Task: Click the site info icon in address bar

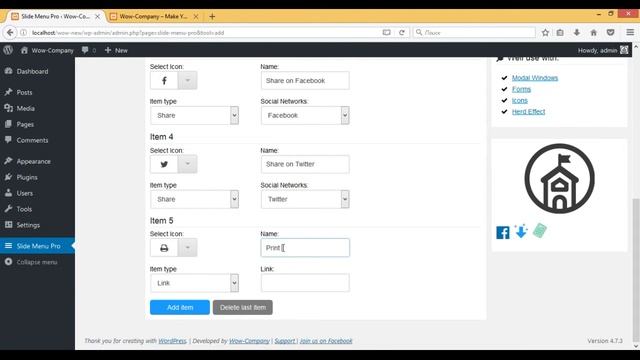Action: click(24, 32)
